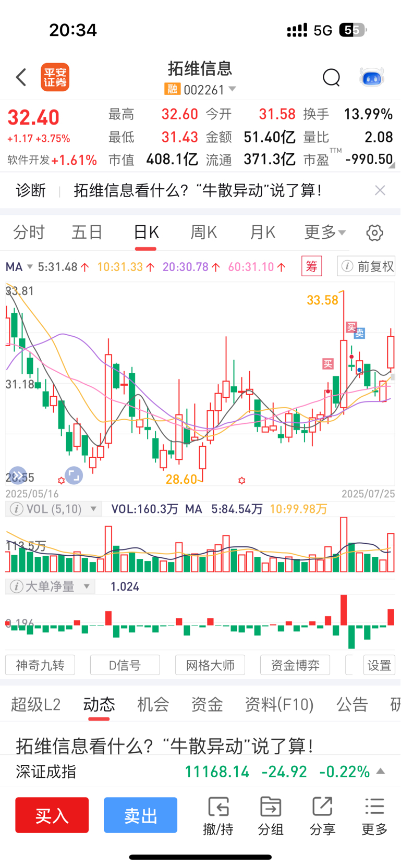Viewport: 401px width, 868px height.
Task: Select the 资金博弈 indicator button
Action: 295,665
